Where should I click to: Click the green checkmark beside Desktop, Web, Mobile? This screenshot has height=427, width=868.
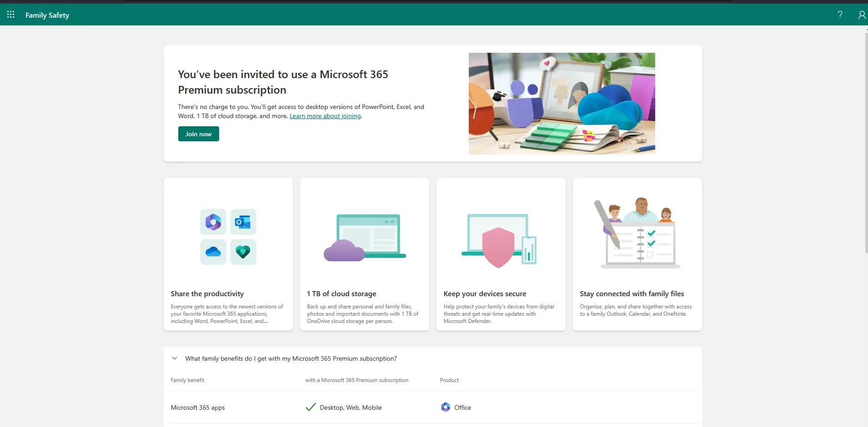311,407
